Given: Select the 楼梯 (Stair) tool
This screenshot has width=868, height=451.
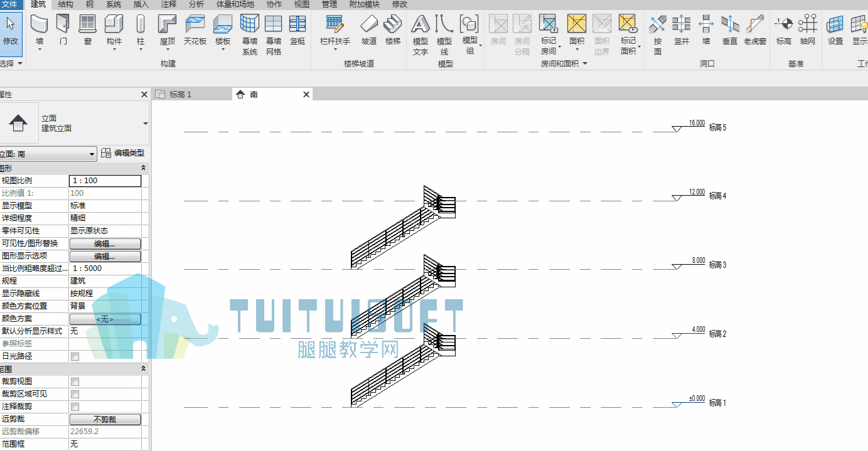Looking at the screenshot, I should pyautogui.click(x=393, y=30).
